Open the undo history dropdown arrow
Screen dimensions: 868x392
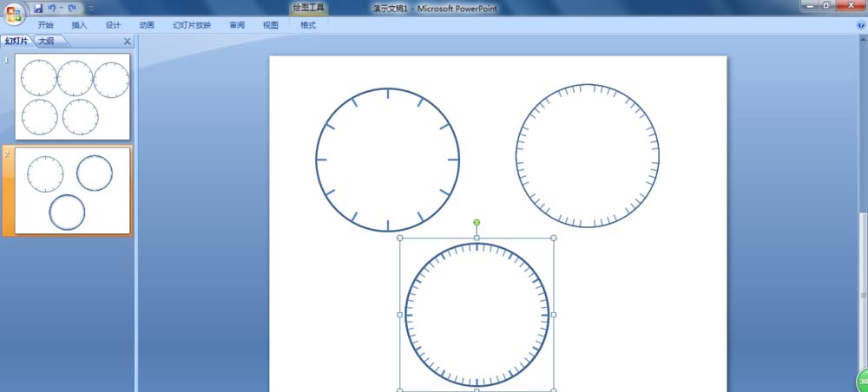coord(61,9)
